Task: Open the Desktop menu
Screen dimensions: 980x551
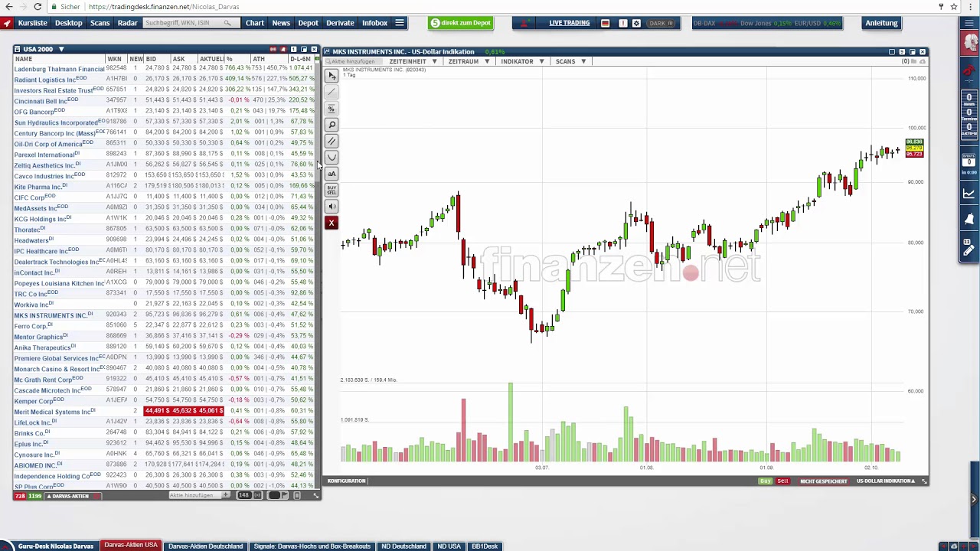Action: click(x=68, y=23)
